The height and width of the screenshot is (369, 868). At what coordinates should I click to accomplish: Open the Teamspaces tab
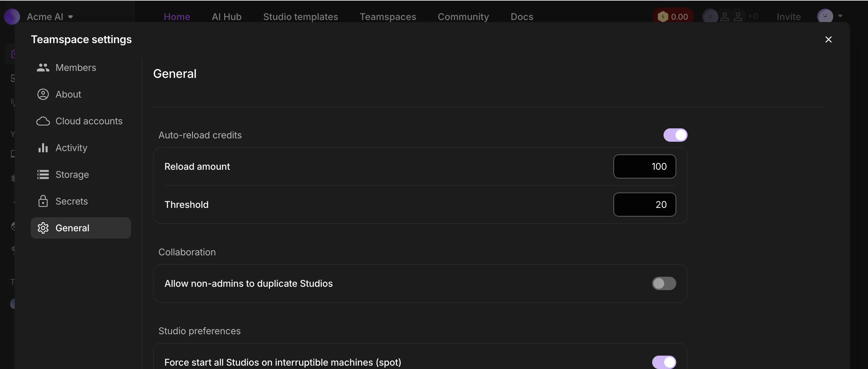388,16
